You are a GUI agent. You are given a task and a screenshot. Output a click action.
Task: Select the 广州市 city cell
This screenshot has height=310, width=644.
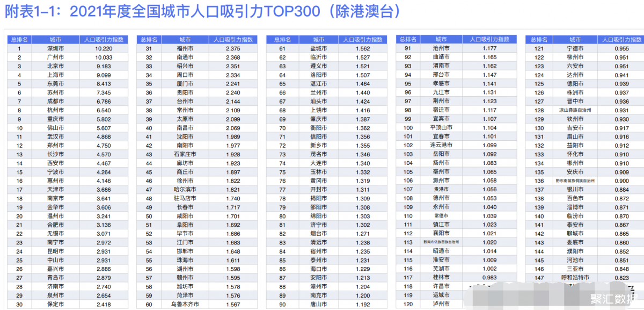[x=55, y=57]
